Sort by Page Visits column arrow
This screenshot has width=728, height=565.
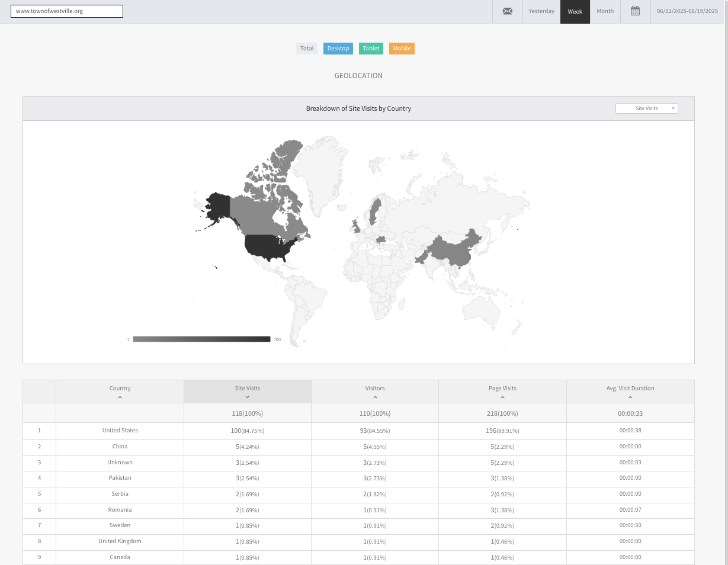click(502, 397)
